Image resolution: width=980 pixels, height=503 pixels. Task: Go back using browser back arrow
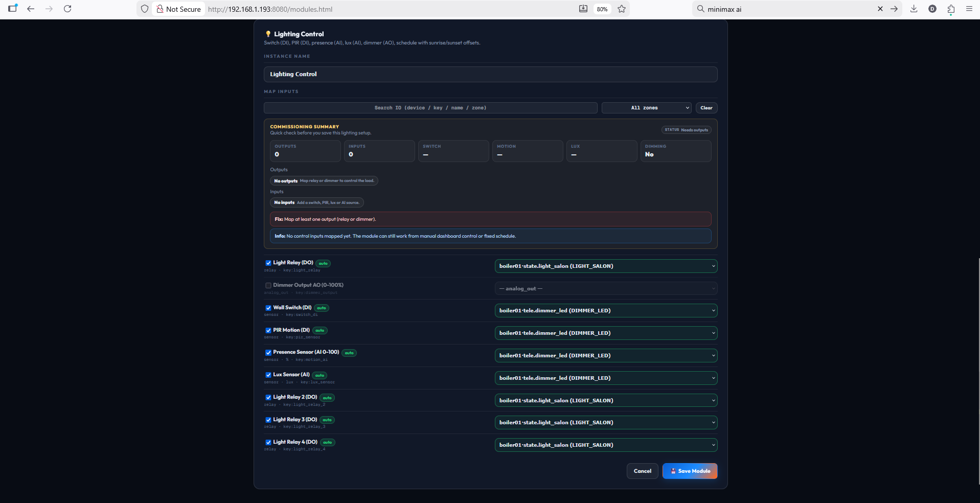tap(31, 9)
